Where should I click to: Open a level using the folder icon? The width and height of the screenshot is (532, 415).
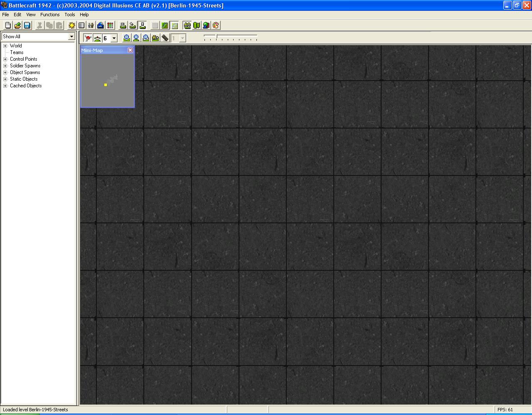click(17, 25)
